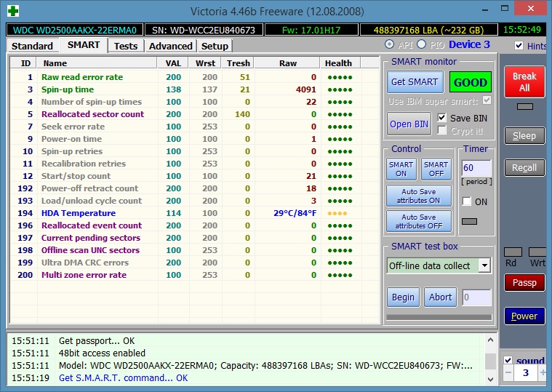Click the SMART OFF button

pyautogui.click(x=436, y=169)
